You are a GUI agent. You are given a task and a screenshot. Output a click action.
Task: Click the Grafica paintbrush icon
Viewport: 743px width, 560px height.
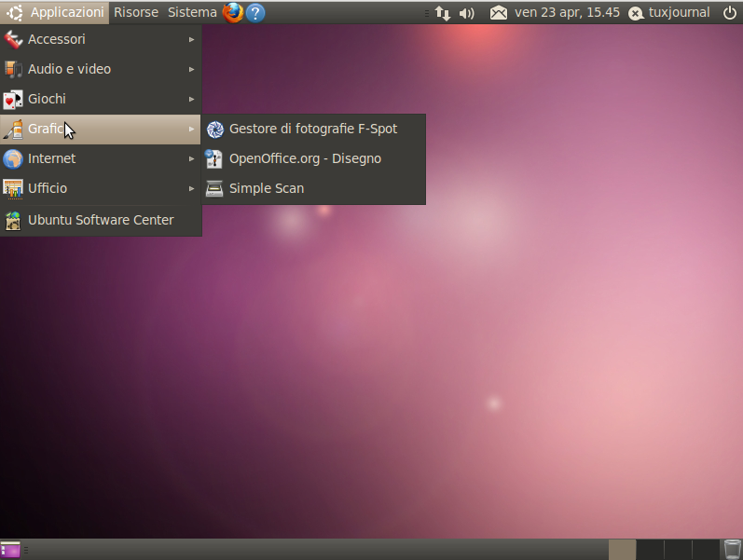[x=13, y=129]
